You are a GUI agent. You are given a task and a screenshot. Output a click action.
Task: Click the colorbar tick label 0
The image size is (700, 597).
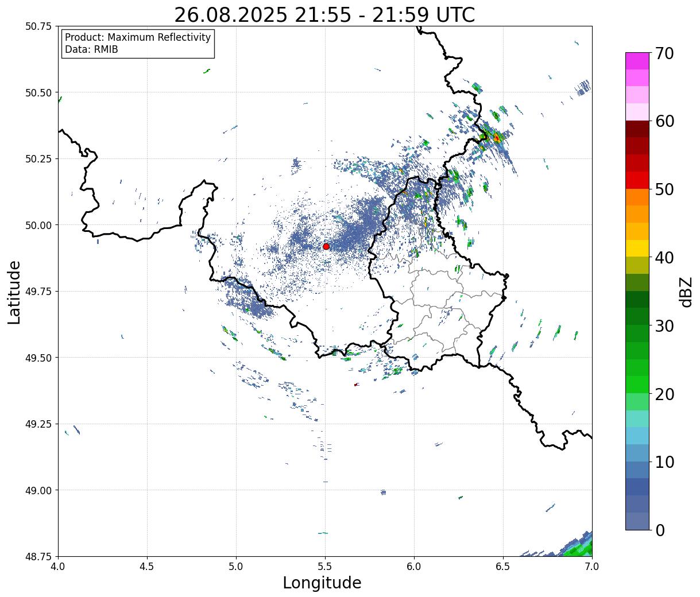tap(659, 530)
